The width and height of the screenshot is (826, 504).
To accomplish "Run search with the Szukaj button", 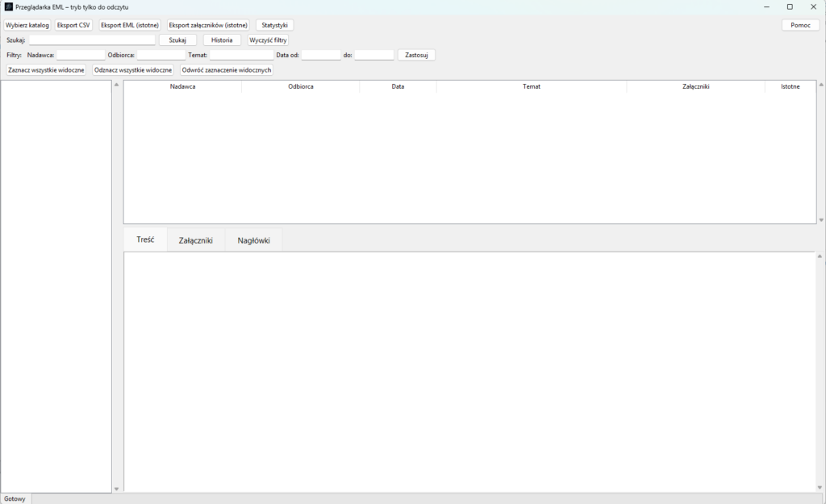I will (177, 40).
